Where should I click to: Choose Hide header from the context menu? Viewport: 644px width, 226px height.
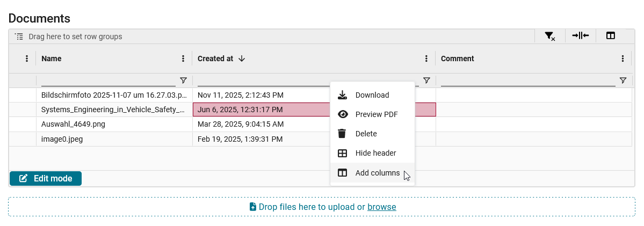tap(375, 153)
